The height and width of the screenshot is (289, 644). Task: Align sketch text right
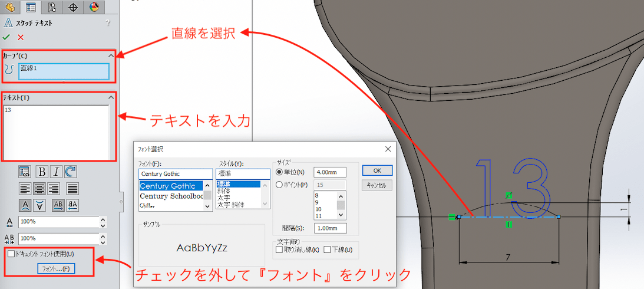[54, 188]
